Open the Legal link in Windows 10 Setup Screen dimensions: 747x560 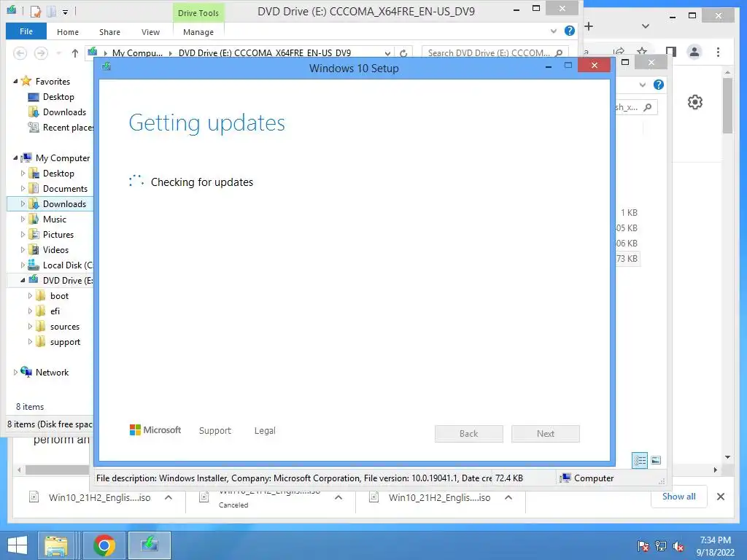pos(265,430)
